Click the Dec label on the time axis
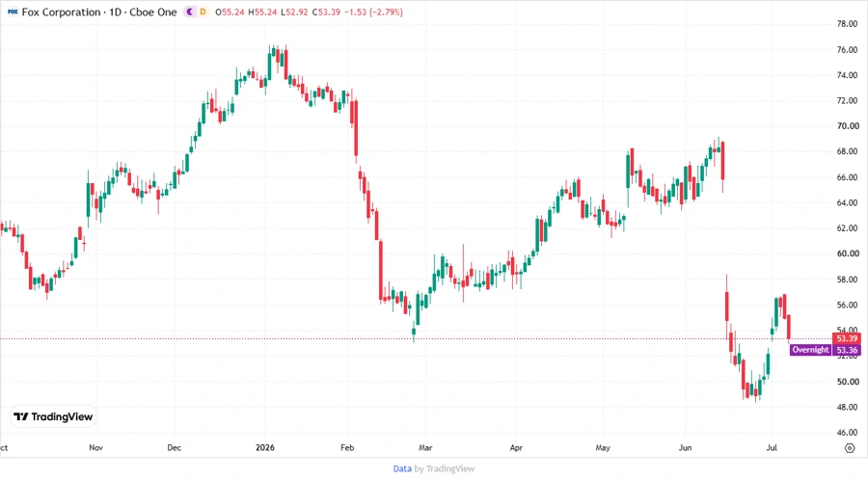This screenshot has height=480, width=868. [x=174, y=448]
